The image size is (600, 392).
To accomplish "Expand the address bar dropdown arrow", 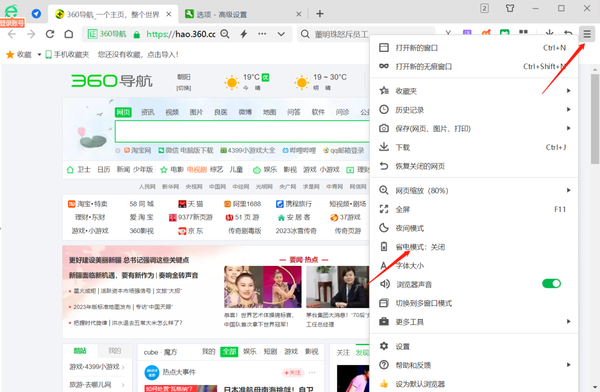I will click(281, 34).
